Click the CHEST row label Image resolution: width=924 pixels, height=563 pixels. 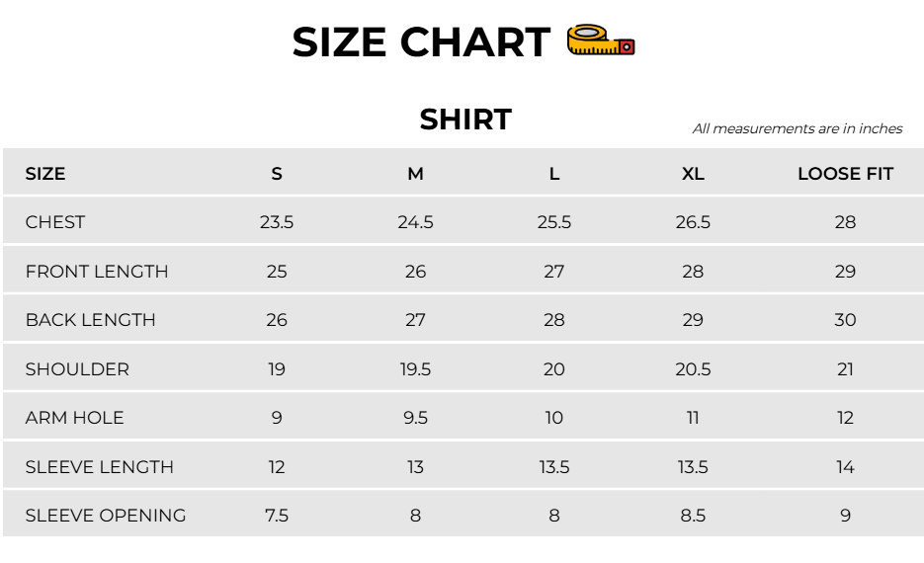[55, 222]
